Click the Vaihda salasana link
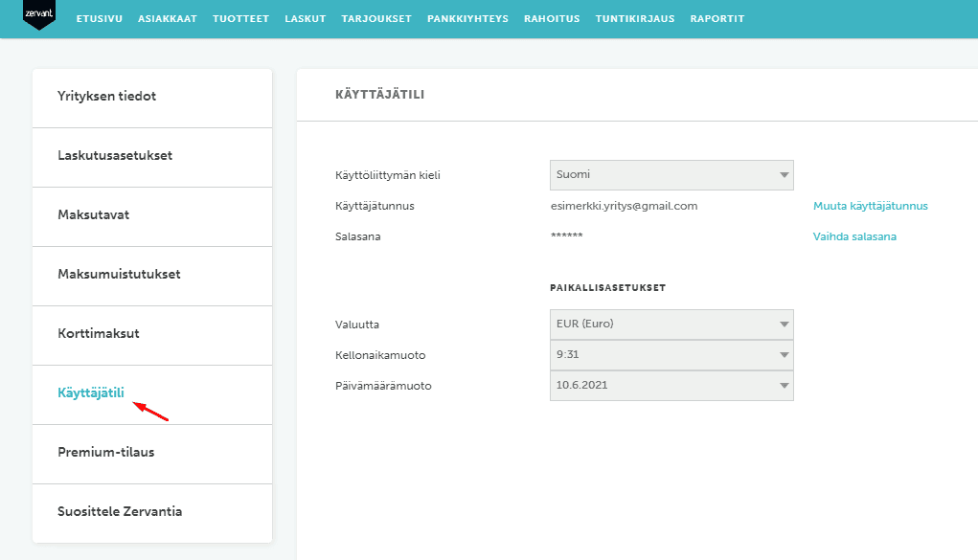This screenshot has width=978, height=560. click(854, 236)
